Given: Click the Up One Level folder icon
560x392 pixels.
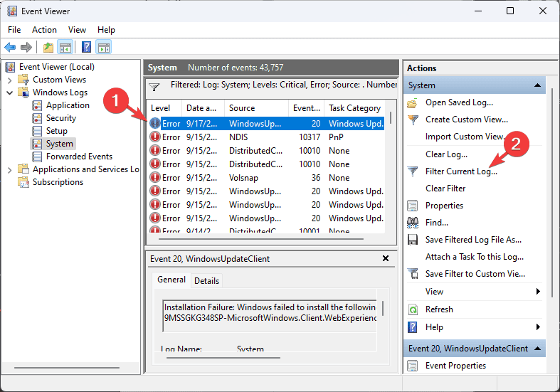Looking at the screenshot, I should [48, 47].
